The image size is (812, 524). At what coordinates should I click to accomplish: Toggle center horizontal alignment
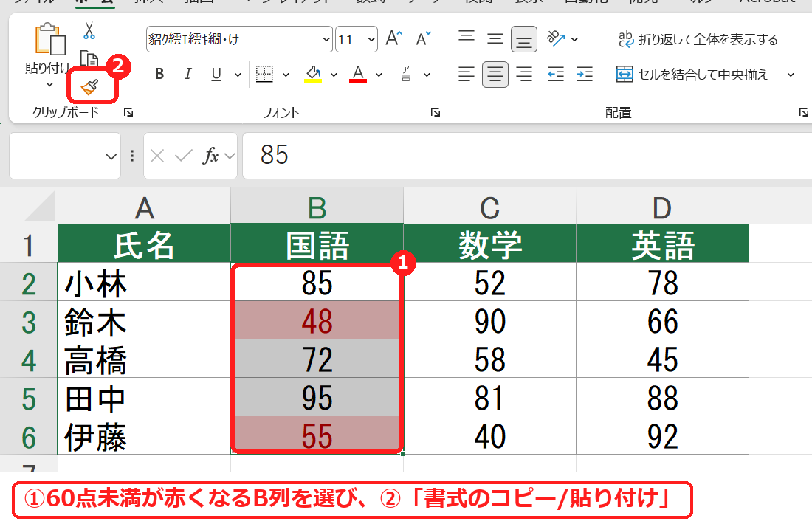coord(495,75)
